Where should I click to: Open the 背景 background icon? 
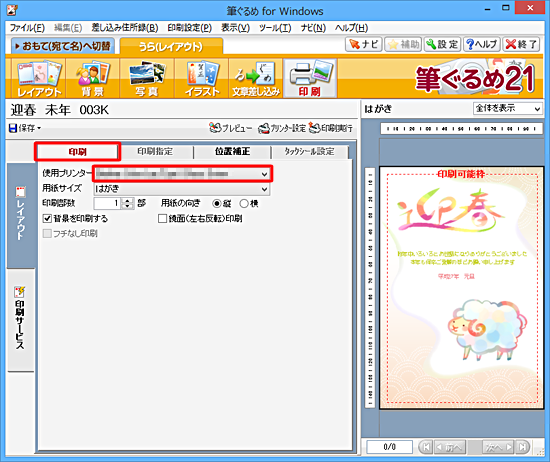[93, 79]
